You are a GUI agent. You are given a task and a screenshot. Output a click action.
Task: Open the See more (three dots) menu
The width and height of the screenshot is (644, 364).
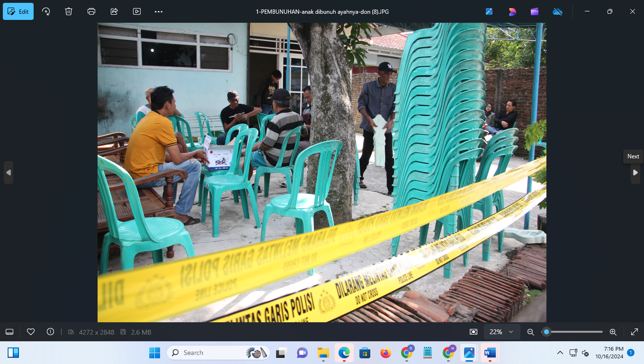point(159,11)
